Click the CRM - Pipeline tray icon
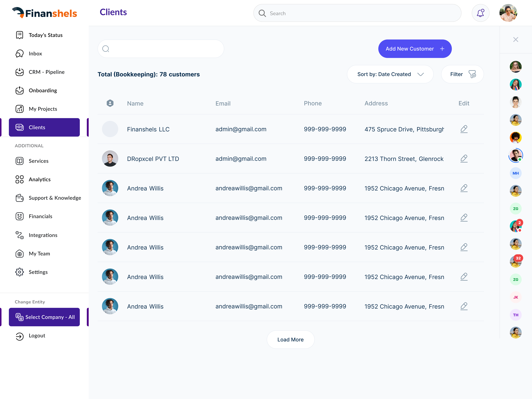The width and height of the screenshot is (532, 399). pyautogui.click(x=19, y=72)
